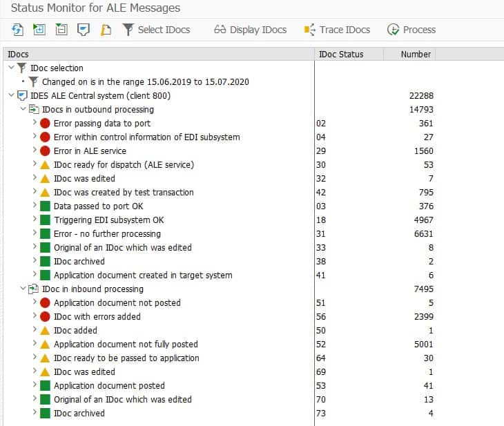The image size is (504, 426).
Task: Collapse the IDoc selection node
Action: pyautogui.click(x=12, y=68)
